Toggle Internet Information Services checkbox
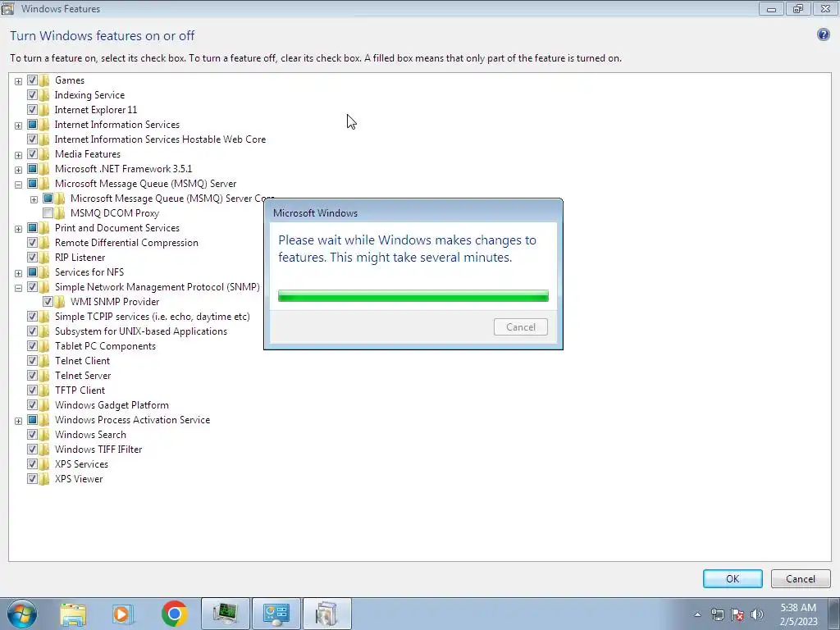840x630 pixels. pos(32,125)
